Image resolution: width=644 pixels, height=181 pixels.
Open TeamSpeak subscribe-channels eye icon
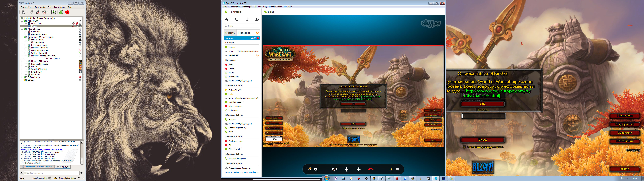coord(53,12)
